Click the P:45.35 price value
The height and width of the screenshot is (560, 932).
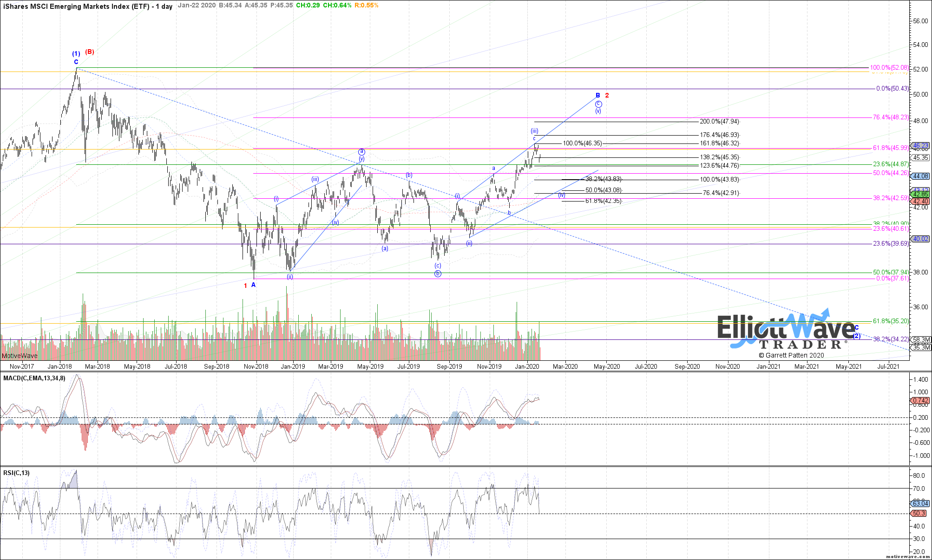[282, 6]
